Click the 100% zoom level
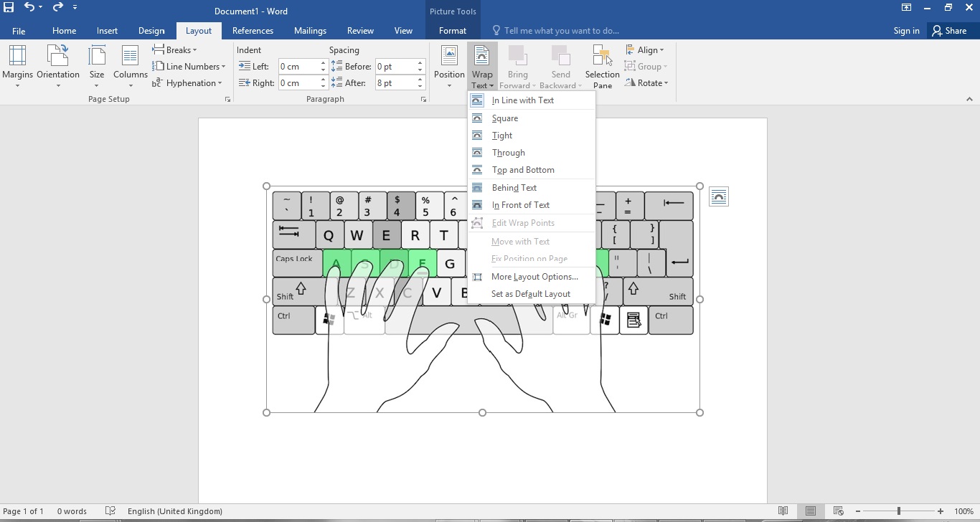980x522 pixels. tap(963, 511)
